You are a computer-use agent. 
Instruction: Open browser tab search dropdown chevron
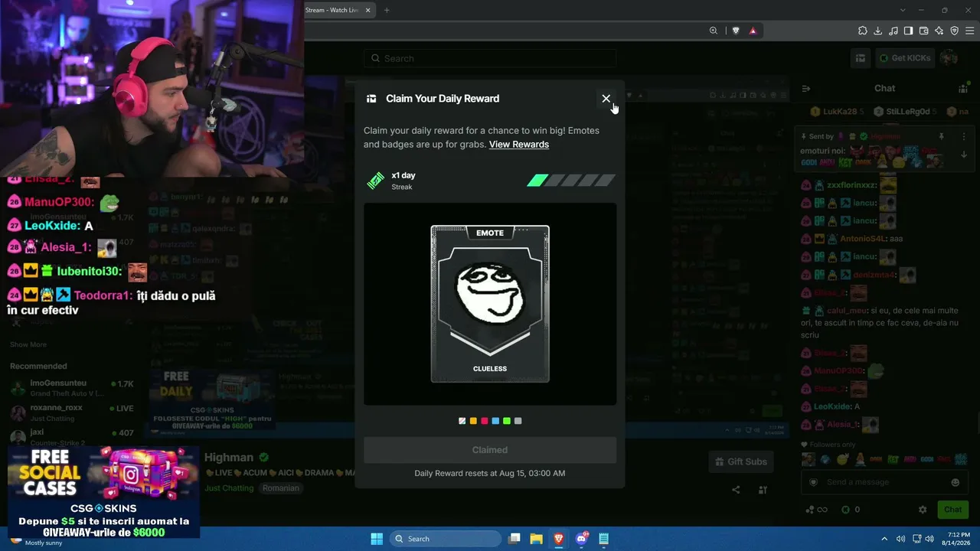tap(903, 10)
